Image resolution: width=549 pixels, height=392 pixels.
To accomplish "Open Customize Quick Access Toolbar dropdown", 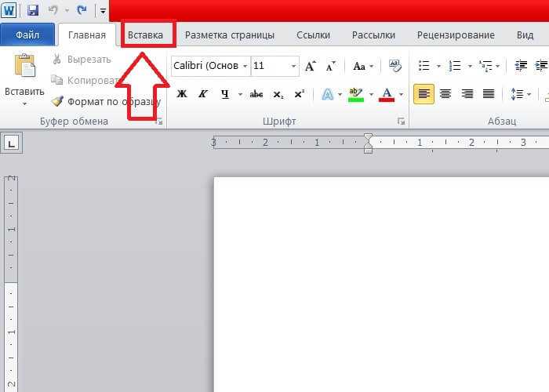I will [103, 11].
